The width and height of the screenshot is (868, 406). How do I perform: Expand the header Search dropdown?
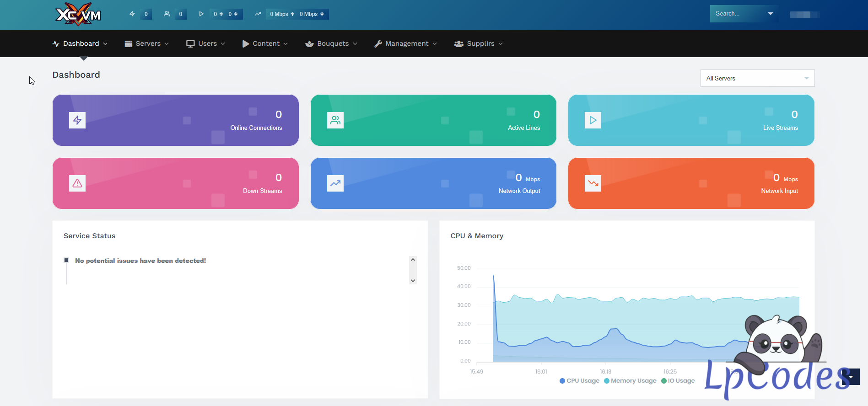pos(771,14)
